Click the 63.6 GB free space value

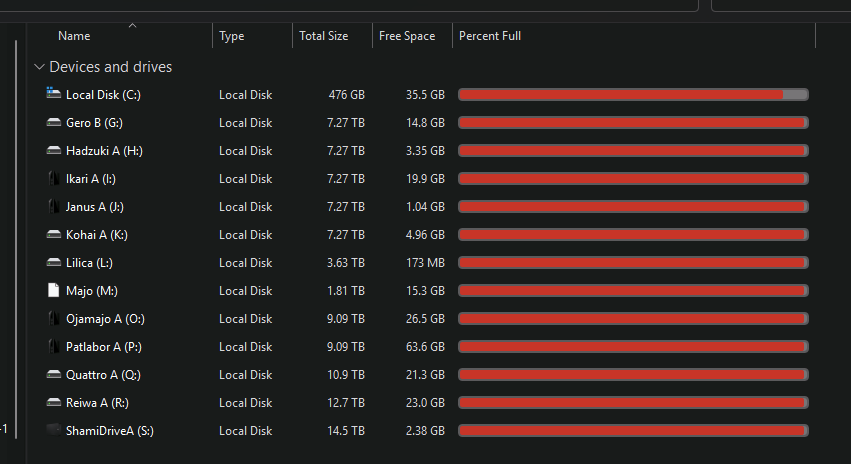coord(425,347)
